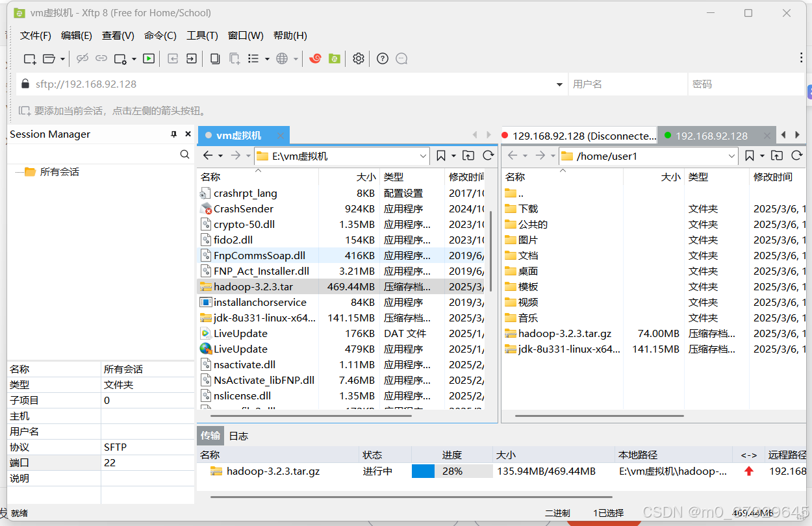
Task: Click the transfer-right arrow icon
Action: 192,58
